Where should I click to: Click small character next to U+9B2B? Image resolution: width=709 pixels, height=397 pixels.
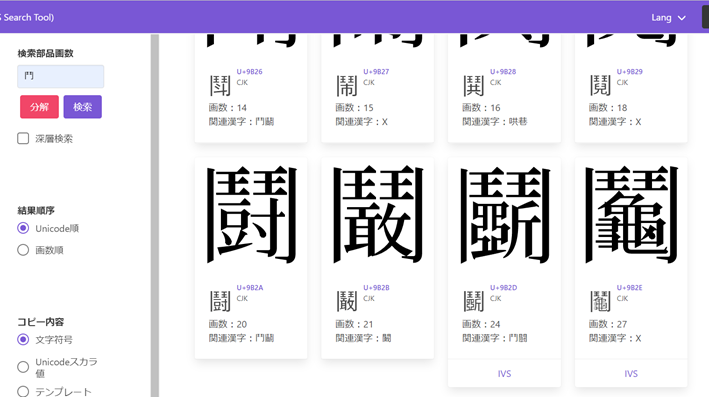347,302
